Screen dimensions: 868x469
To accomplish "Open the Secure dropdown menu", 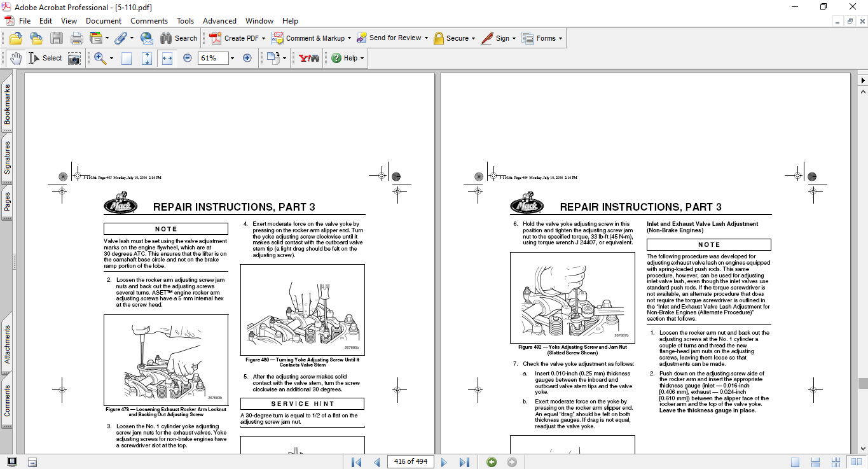I will tap(474, 38).
